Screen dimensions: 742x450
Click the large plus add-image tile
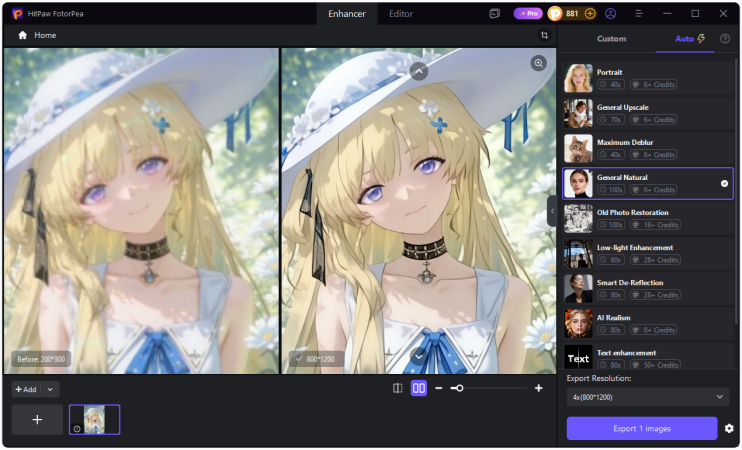coord(37,420)
